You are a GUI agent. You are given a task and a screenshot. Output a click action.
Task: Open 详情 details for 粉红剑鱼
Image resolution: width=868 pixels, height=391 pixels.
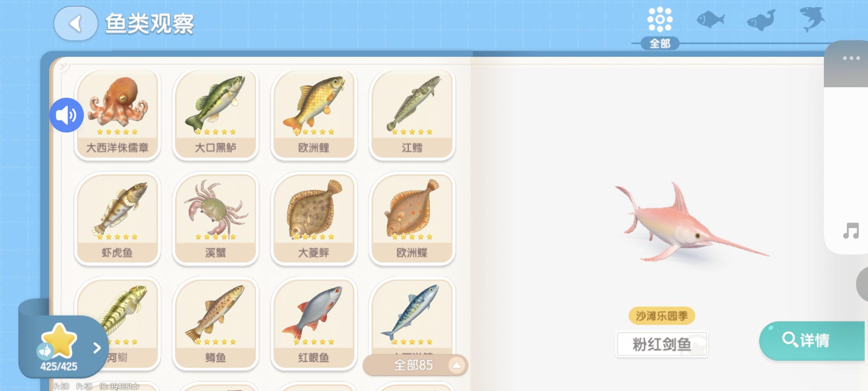[x=812, y=340]
